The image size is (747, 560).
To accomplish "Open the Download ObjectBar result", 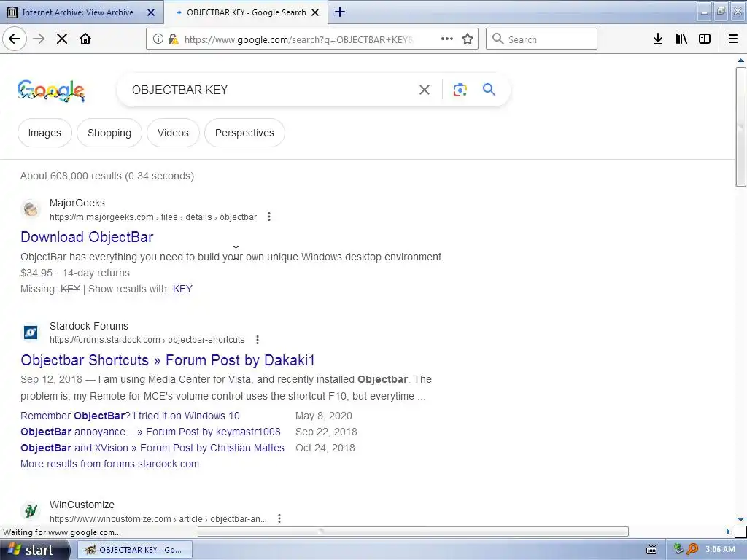I will [88, 237].
